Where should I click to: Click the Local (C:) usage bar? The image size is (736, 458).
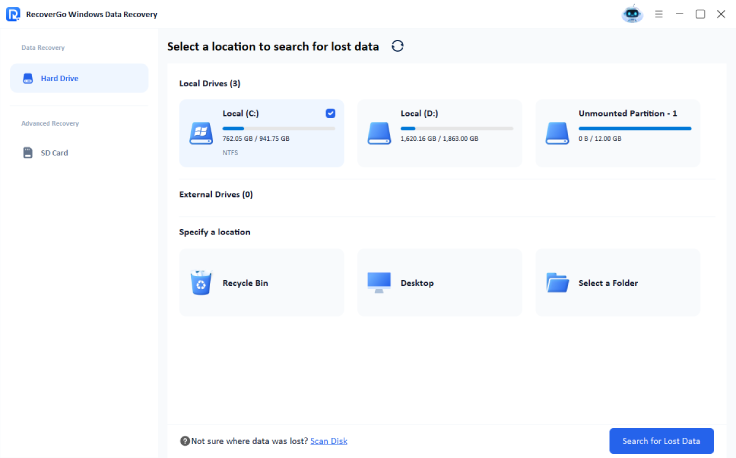[x=279, y=128]
